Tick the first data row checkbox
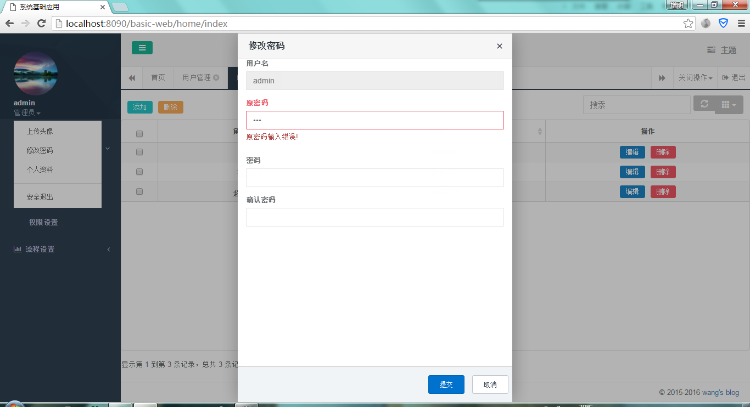This screenshot has height=407, width=750. pyautogui.click(x=139, y=152)
